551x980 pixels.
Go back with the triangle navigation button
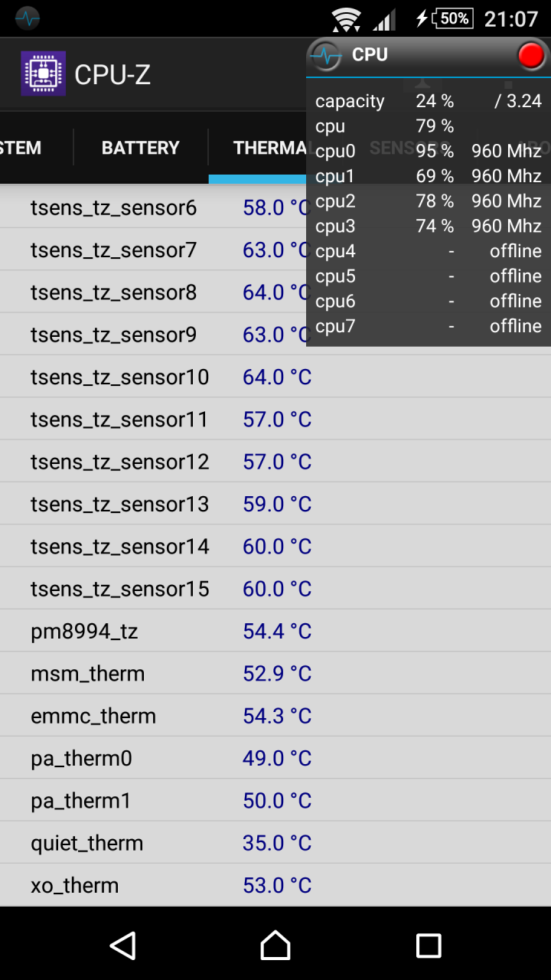click(122, 946)
